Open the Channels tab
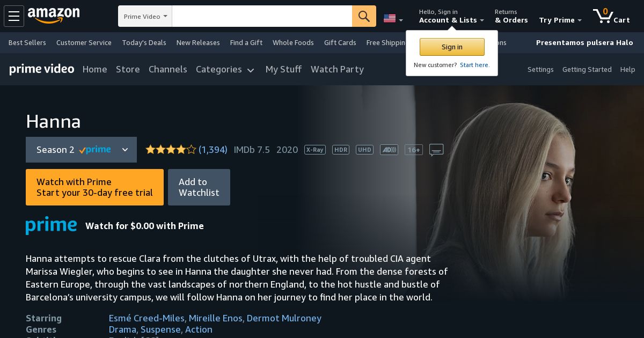Screen dimensions: 644x338 pos(168,69)
